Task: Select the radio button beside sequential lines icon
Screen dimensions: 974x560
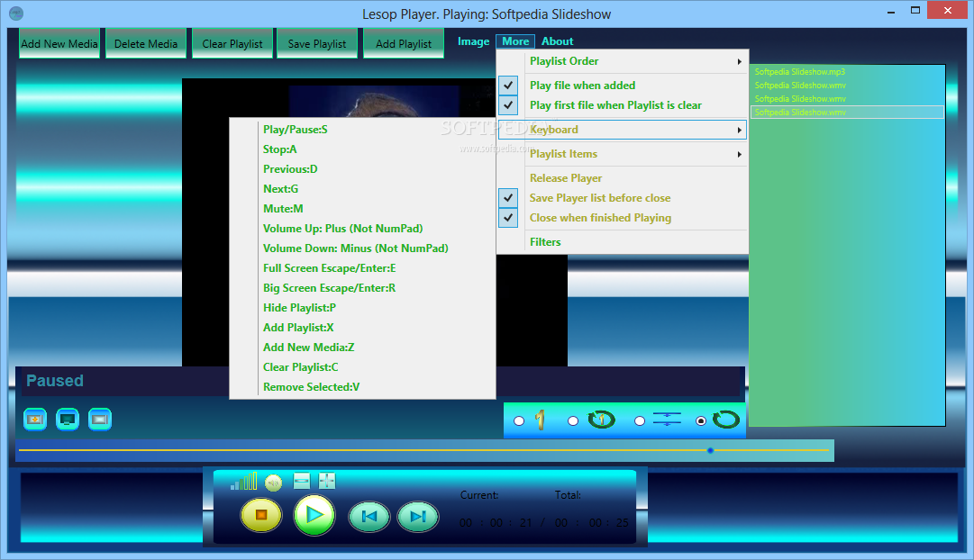Action: (x=639, y=421)
